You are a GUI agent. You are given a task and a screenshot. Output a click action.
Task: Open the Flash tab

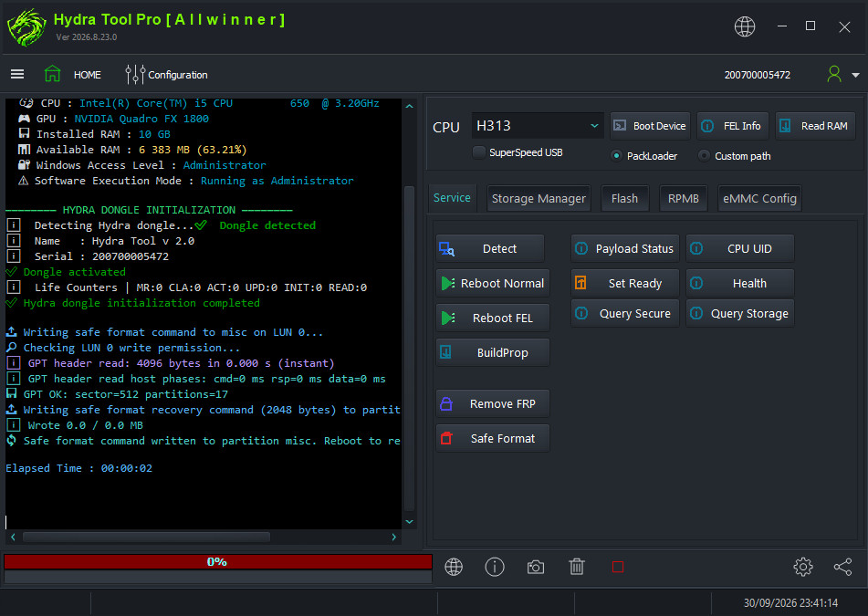pyautogui.click(x=624, y=198)
